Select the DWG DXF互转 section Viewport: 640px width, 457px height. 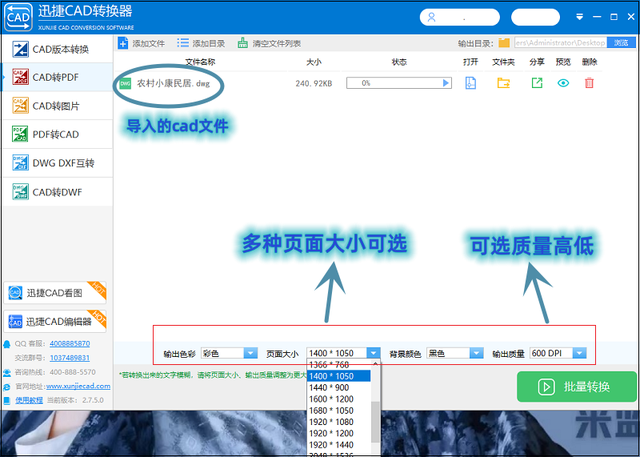[x=57, y=163]
